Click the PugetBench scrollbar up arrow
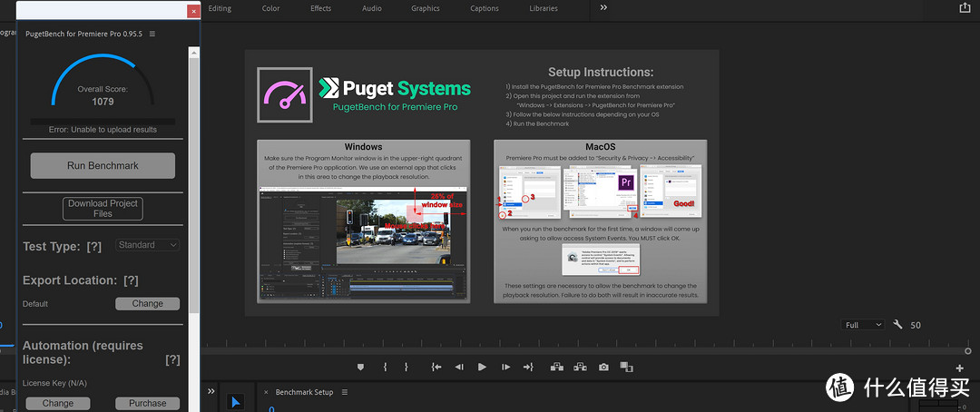The image size is (980, 412). 194,53
